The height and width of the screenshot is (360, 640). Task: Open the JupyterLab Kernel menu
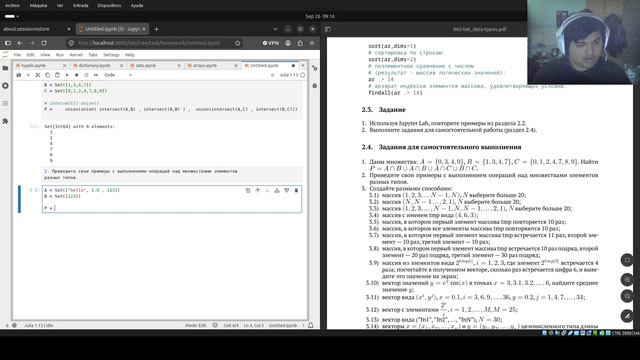click(x=76, y=55)
